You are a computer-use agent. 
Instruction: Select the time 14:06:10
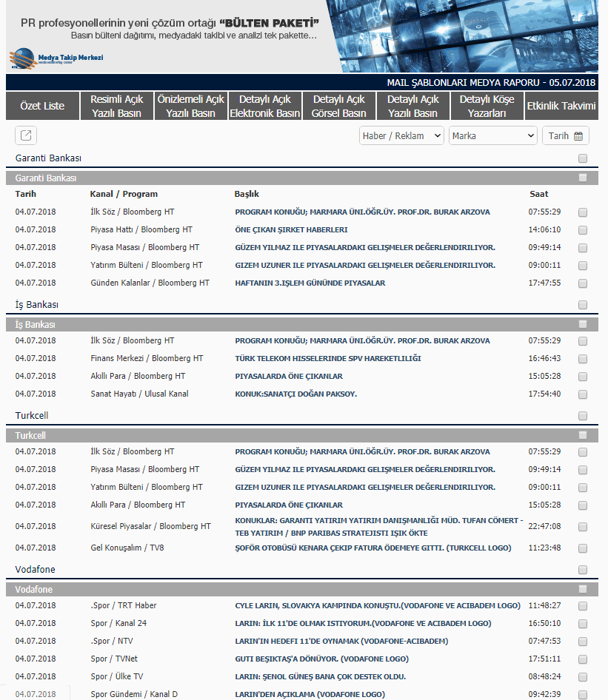point(544,230)
